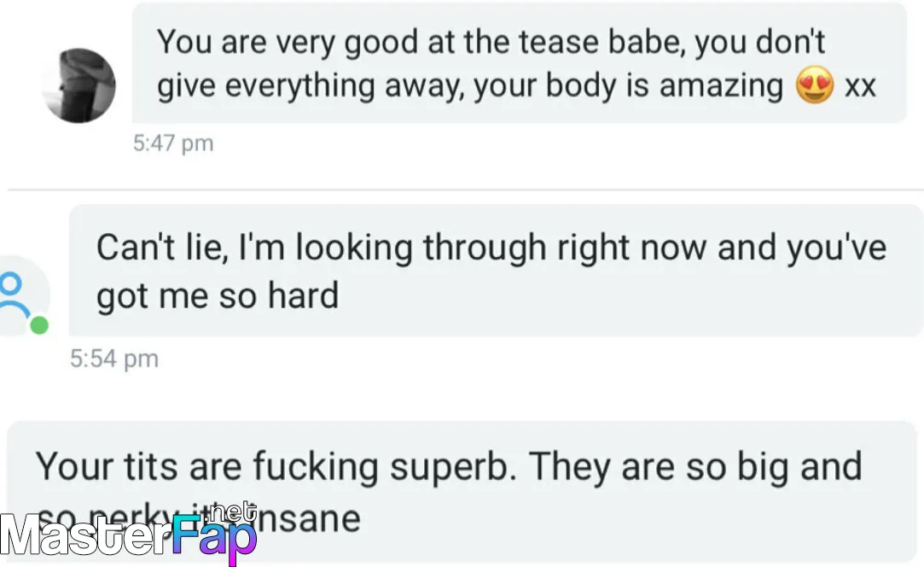The width and height of the screenshot is (924, 567).
Task: Select the gradient "Fap" part of the logo
Action: click(214, 538)
